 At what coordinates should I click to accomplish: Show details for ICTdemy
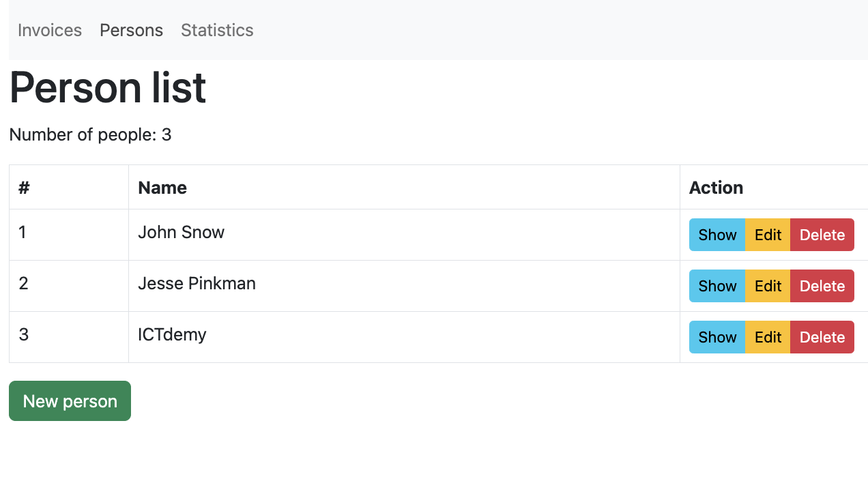click(717, 337)
